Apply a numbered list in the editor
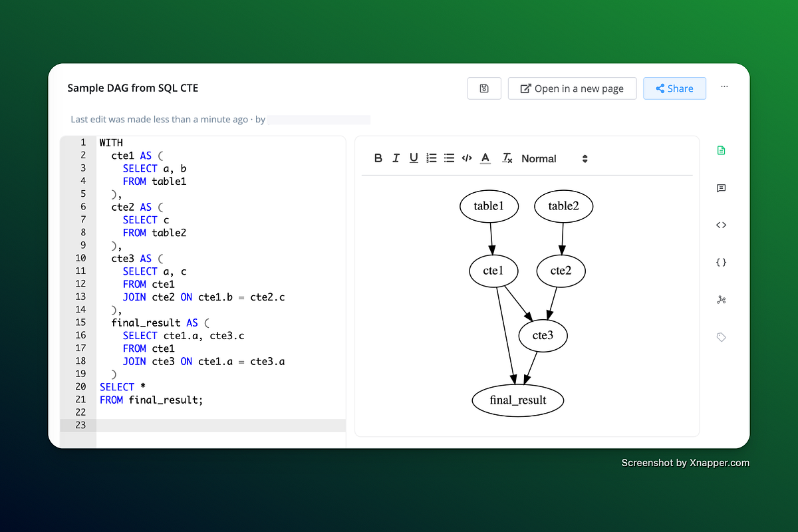The width and height of the screenshot is (798, 532). [431, 158]
